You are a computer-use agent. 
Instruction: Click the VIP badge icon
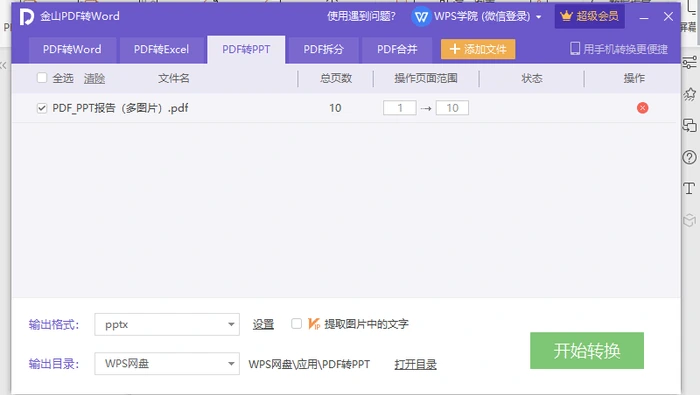(314, 324)
